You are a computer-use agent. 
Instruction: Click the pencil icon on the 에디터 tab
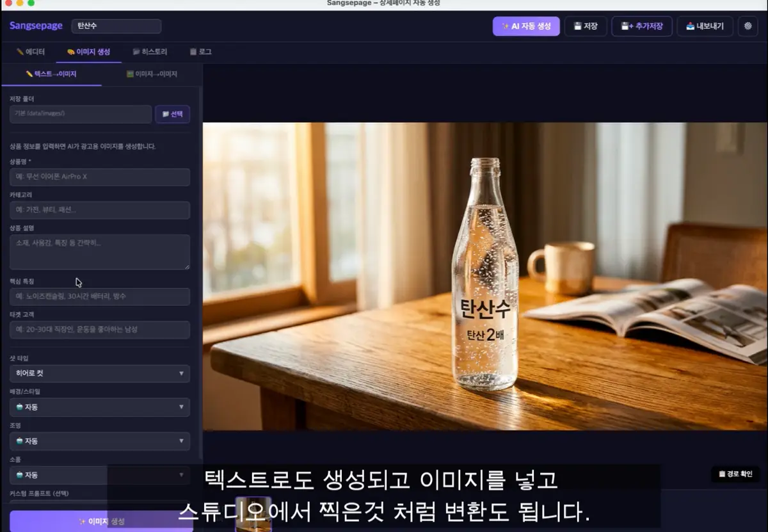click(x=21, y=52)
